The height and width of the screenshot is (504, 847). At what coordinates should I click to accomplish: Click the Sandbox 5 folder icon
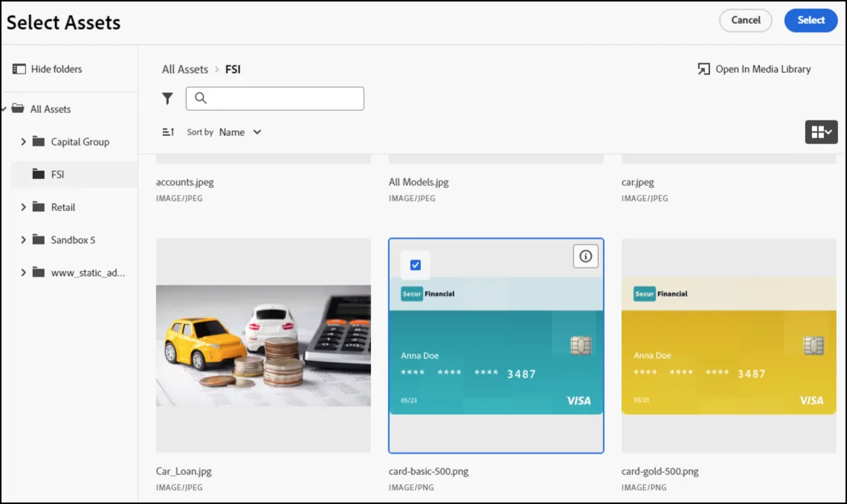[39, 239]
